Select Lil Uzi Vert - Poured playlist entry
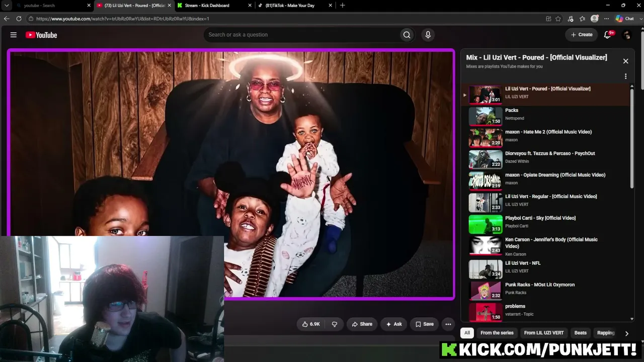Image resolution: width=644 pixels, height=362 pixels. click(x=545, y=94)
